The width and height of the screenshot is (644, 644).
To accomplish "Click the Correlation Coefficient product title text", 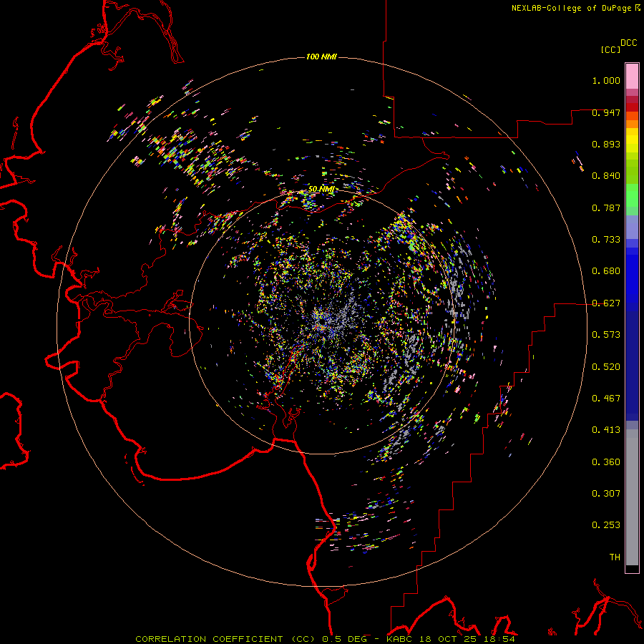I will 223,639.
